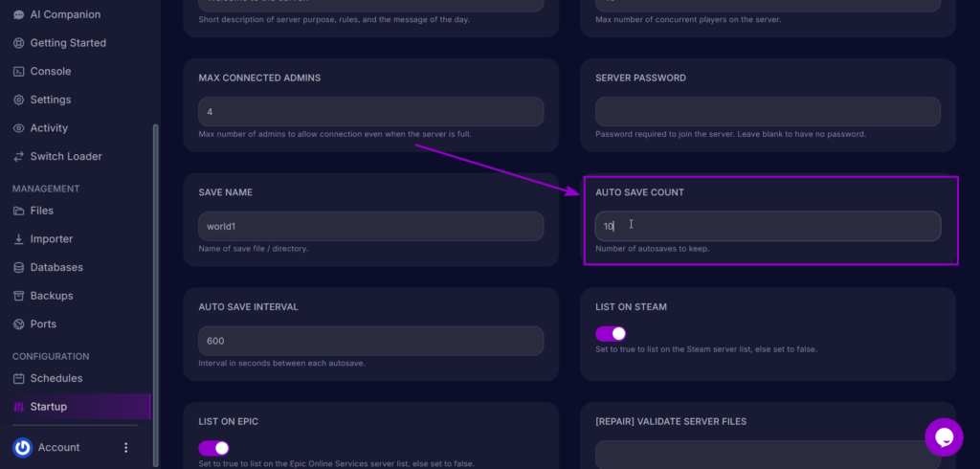Click the LIST ON STEAM heading

632,307
